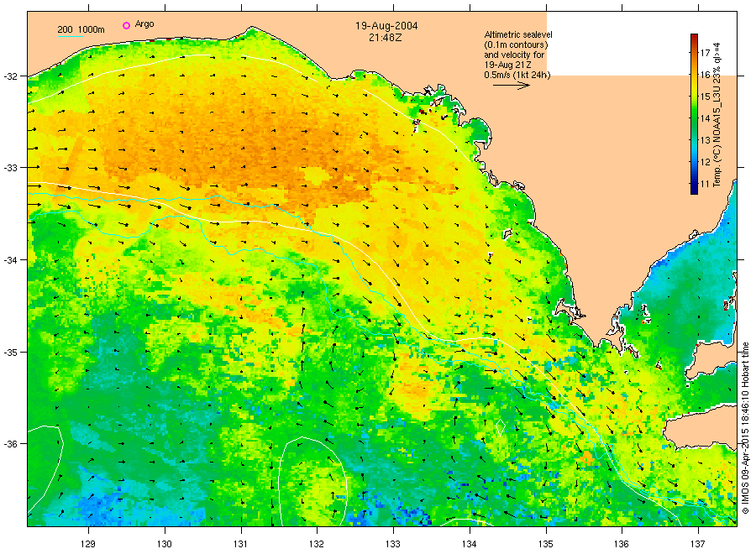The image size is (756, 554).
Task: Click the colorbar tick label 15
Action: click(x=705, y=97)
